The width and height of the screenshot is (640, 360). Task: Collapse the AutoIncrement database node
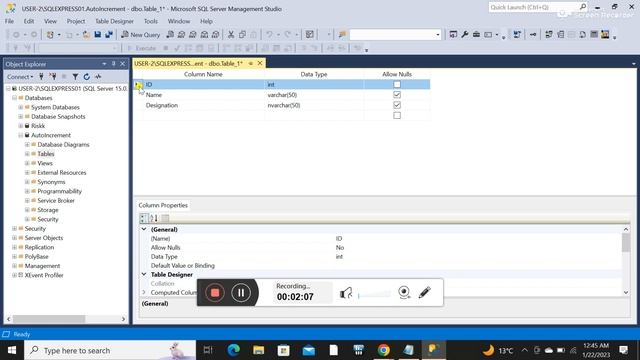click(x=21, y=135)
